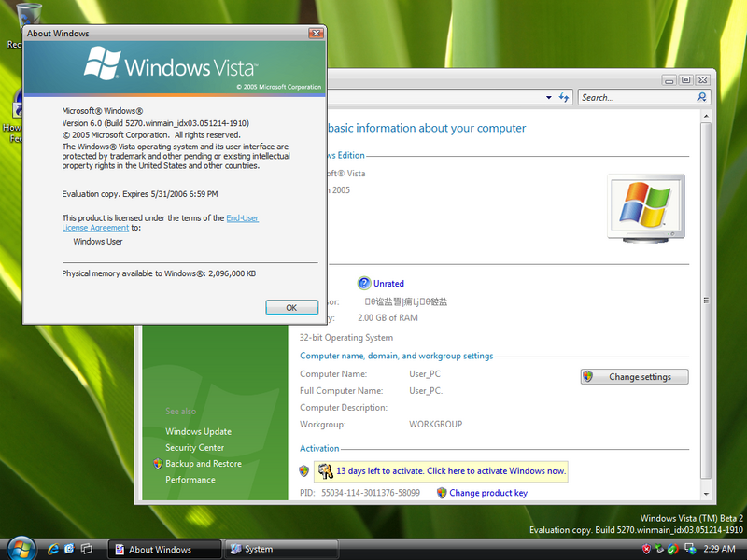Click '2.00 GB of RAM' text
Image resolution: width=747 pixels, height=560 pixels.
pos(388,318)
